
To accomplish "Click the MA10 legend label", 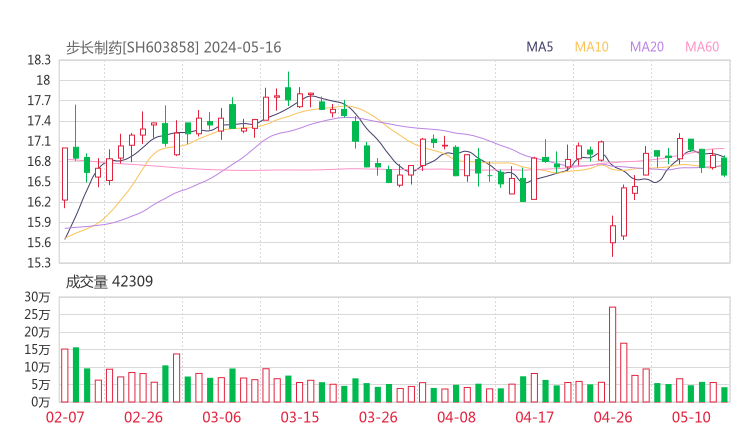I will [x=591, y=47].
